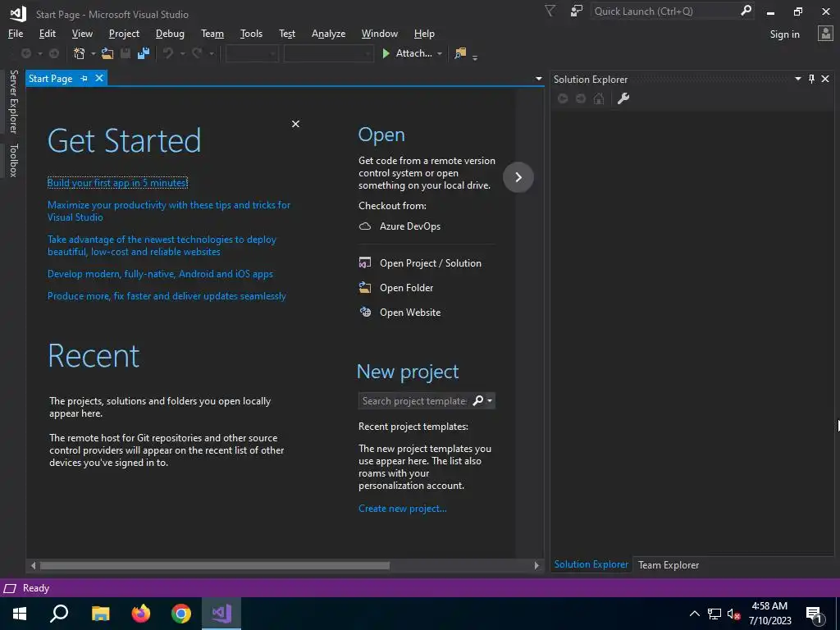Open the notifications flag icon
Screen dimensions: 840x630
click(550, 11)
